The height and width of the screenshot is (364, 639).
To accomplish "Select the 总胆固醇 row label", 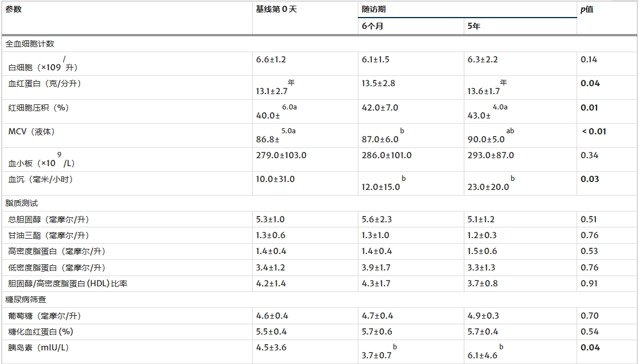I will (x=49, y=219).
